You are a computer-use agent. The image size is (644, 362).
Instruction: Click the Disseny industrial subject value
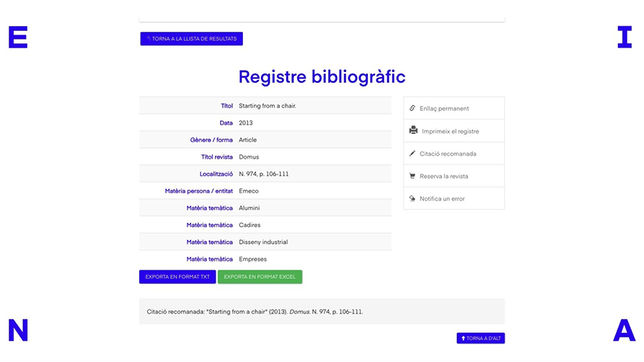(x=263, y=242)
